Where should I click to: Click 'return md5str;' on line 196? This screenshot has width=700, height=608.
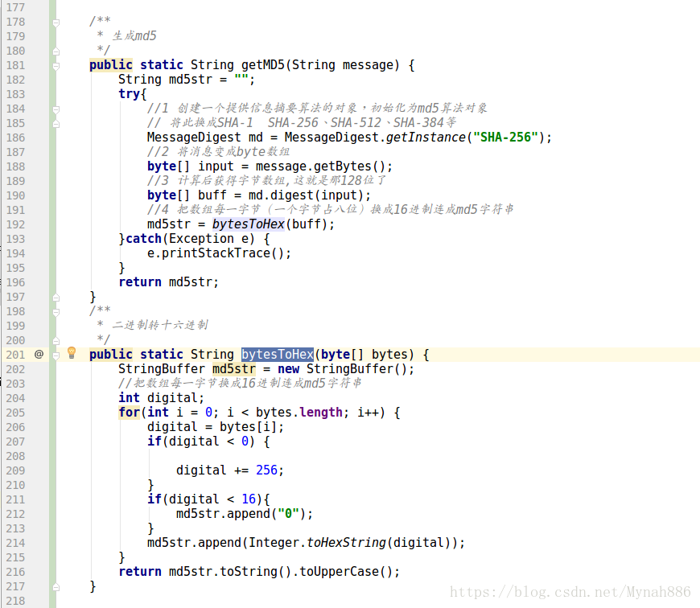[169, 282]
